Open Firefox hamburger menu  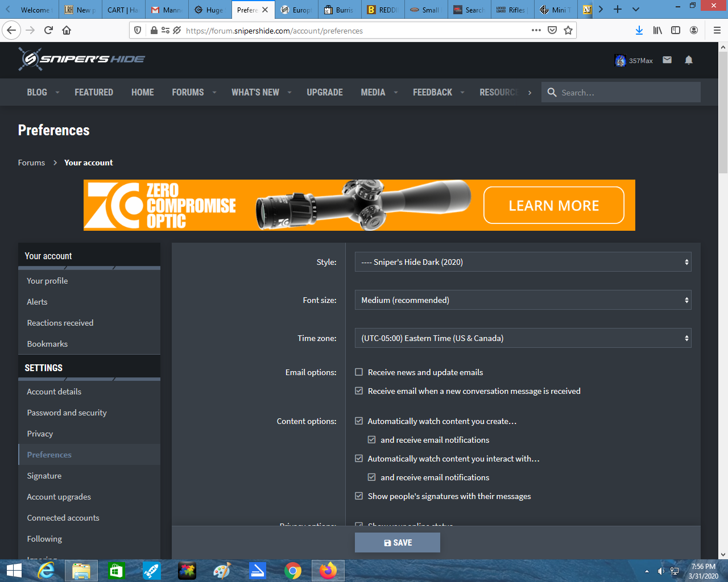click(x=717, y=30)
